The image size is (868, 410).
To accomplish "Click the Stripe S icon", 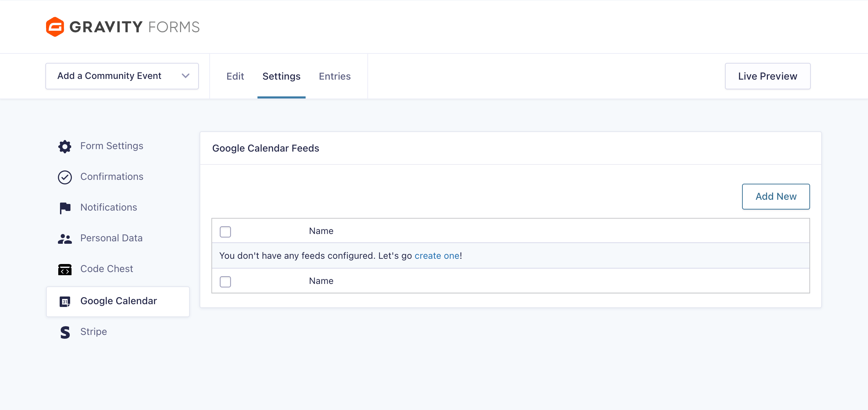I will point(65,332).
